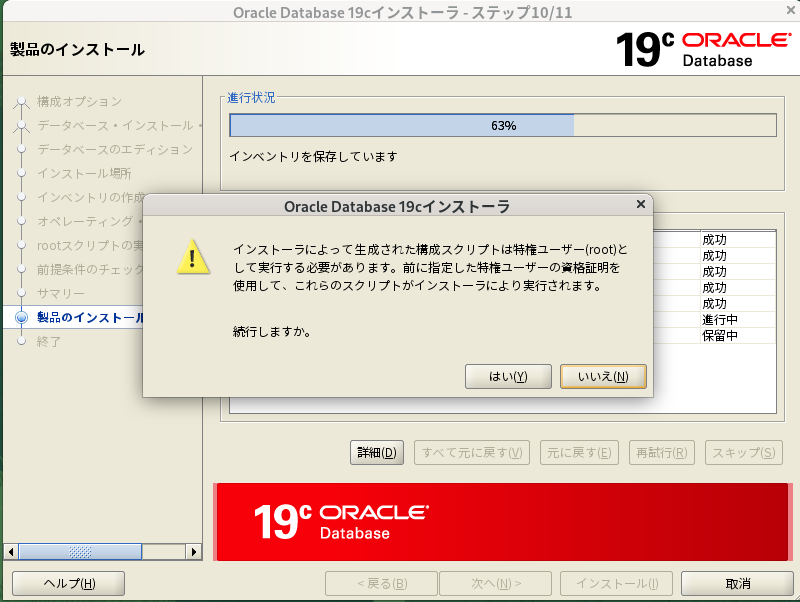Select the 構成オプション step
This screenshot has width=800, height=602.
[79, 102]
